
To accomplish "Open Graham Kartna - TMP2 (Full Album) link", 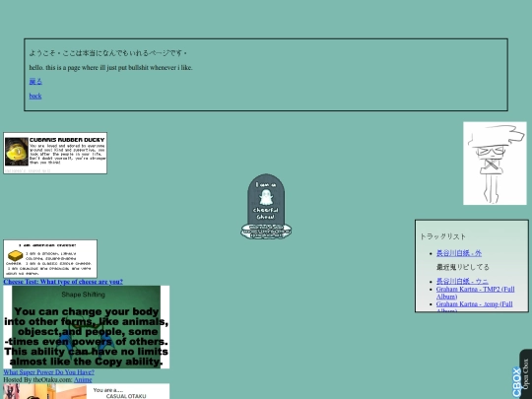I will pyautogui.click(x=475, y=293).
